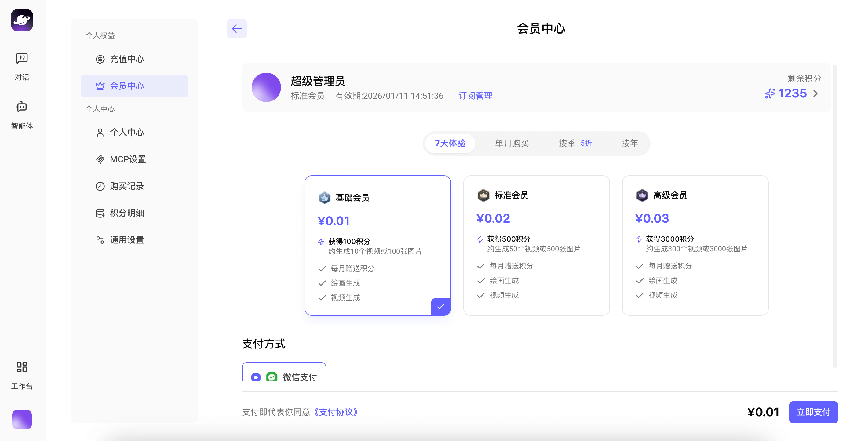The image size is (868, 441).
Task: Open the 订阅管理 link
Action: click(x=475, y=96)
